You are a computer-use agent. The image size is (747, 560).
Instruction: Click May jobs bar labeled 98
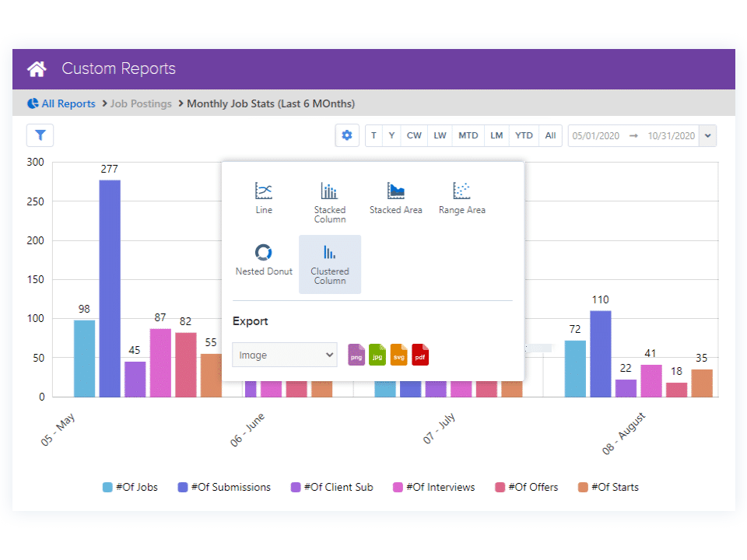[84, 359]
